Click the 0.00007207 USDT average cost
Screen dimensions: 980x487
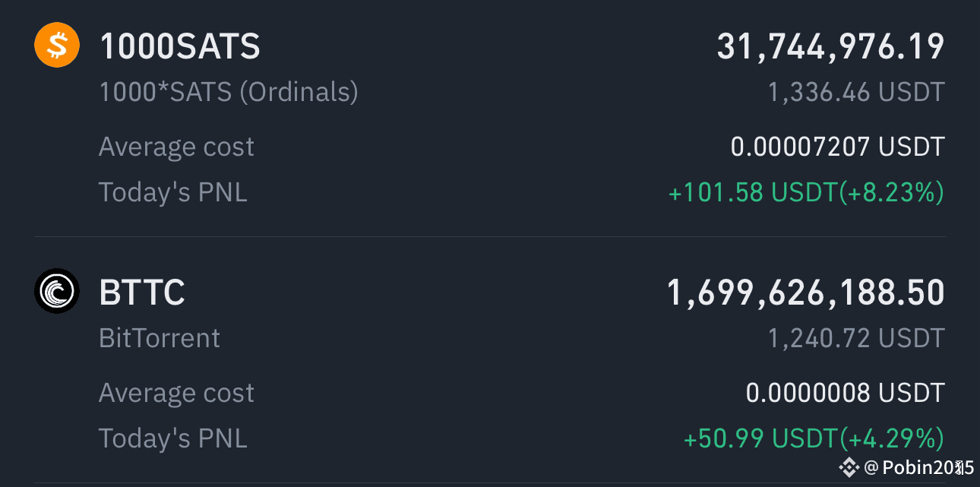(838, 147)
